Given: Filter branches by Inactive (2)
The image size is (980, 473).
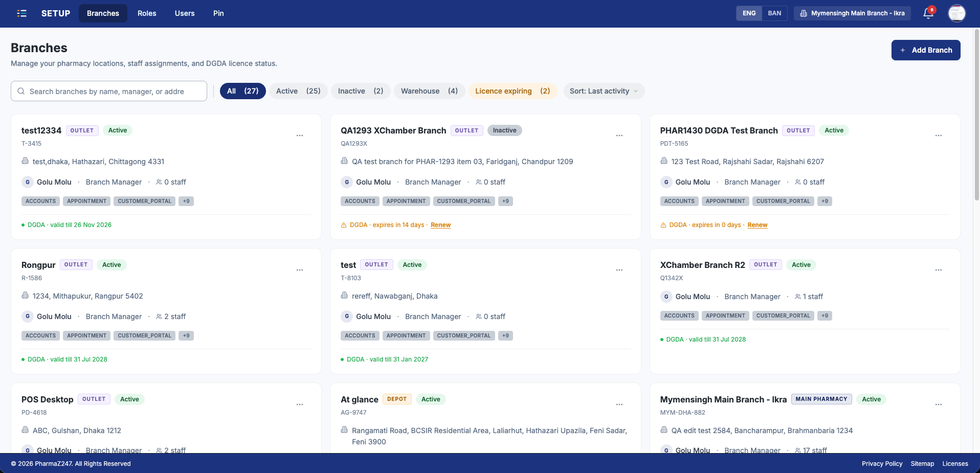Looking at the screenshot, I should [361, 91].
